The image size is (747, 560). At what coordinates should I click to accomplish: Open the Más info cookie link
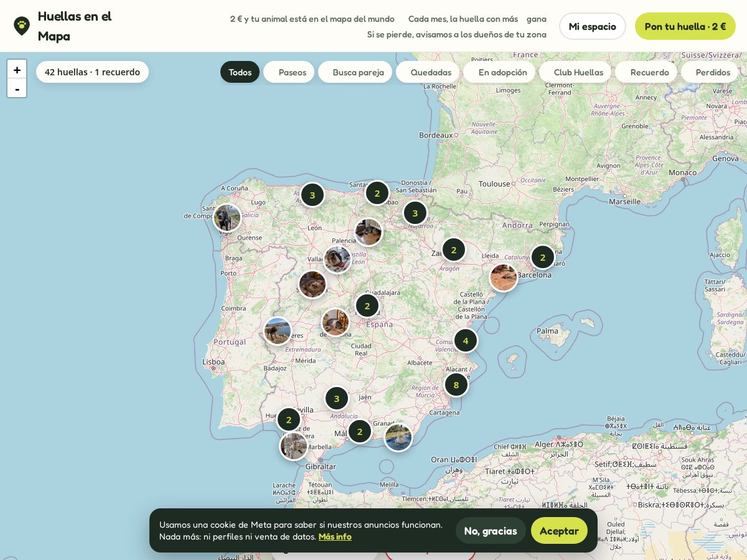pos(335,536)
